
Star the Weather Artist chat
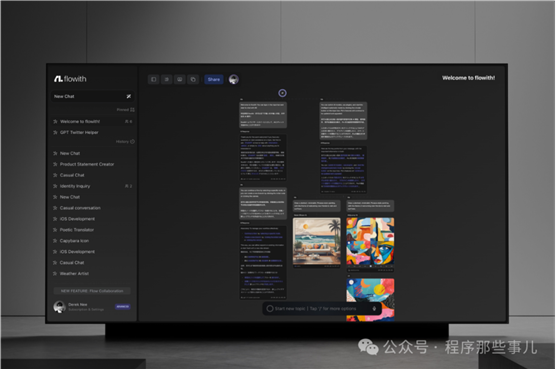55,273
